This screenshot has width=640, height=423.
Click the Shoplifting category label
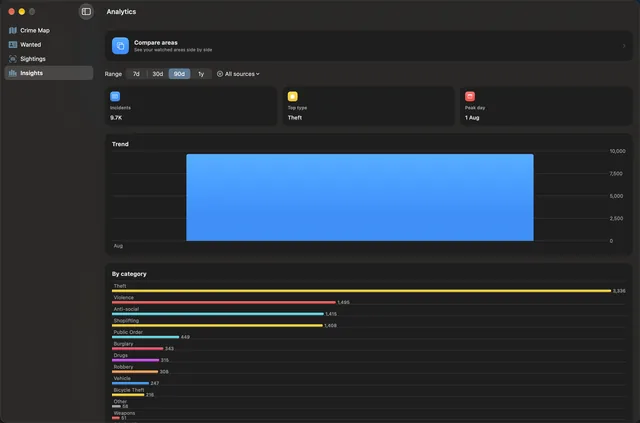(126, 321)
